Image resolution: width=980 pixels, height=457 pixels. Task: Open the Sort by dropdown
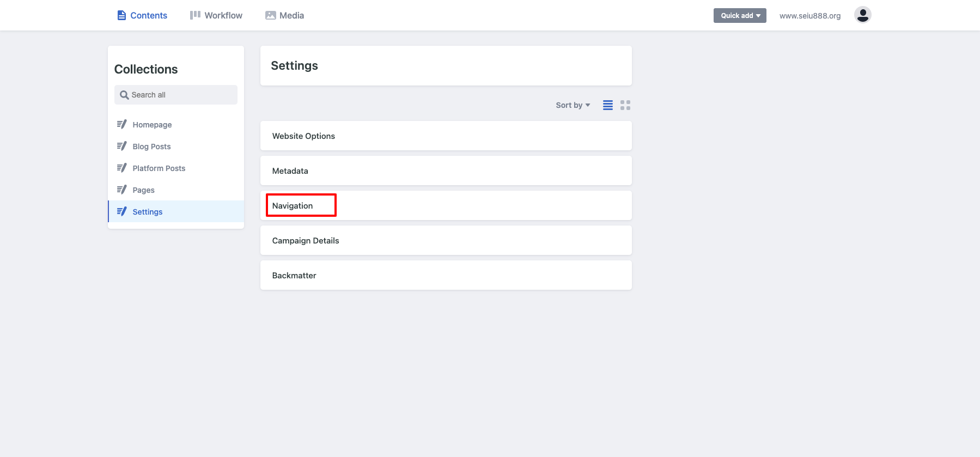[573, 105]
